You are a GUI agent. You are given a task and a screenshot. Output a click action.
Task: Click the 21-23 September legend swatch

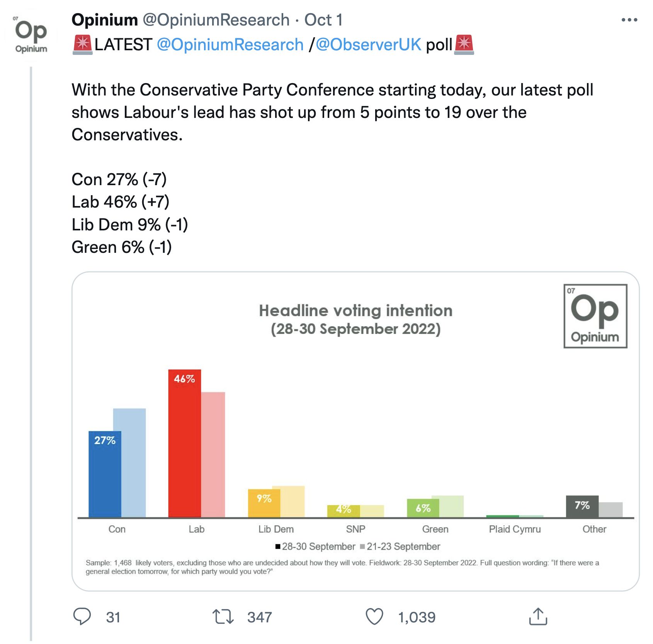[x=362, y=547]
